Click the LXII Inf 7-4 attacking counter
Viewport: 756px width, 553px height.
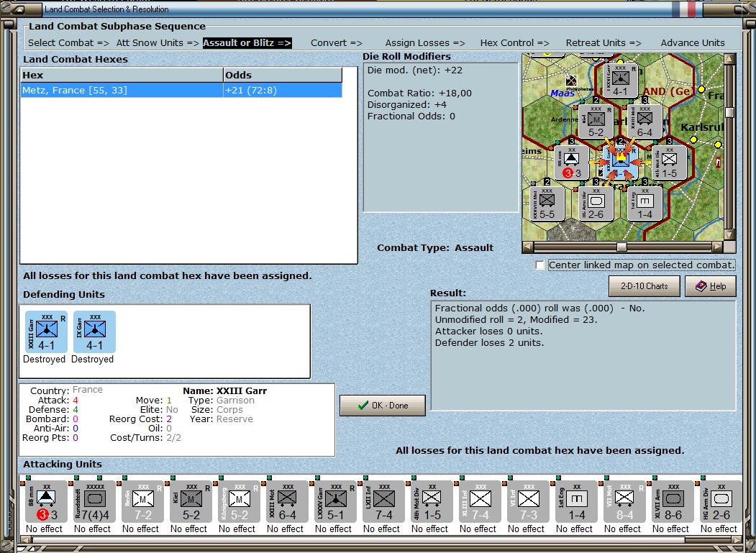coord(384,501)
